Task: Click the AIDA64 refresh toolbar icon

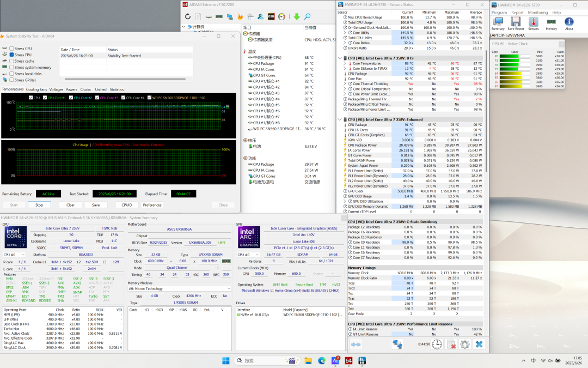Action: click(x=188, y=16)
